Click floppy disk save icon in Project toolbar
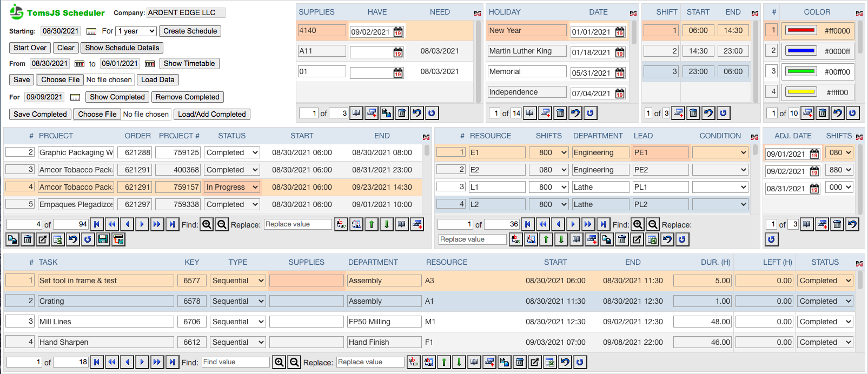The image size is (868, 374). [103, 239]
